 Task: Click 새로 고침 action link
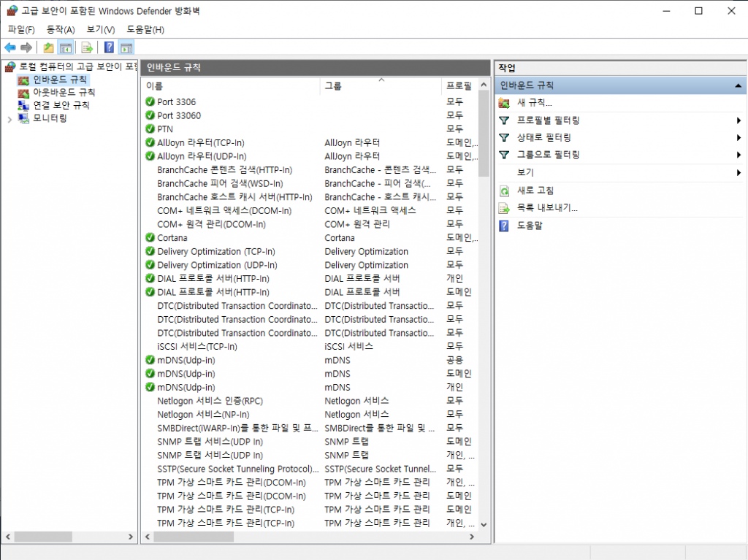point(535,191)
